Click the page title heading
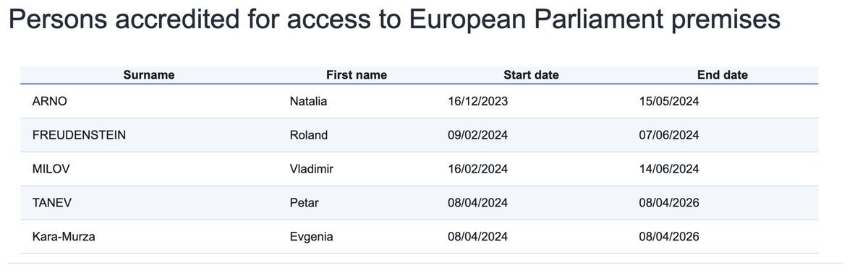The image size is (868, 273). click(394, 19)
